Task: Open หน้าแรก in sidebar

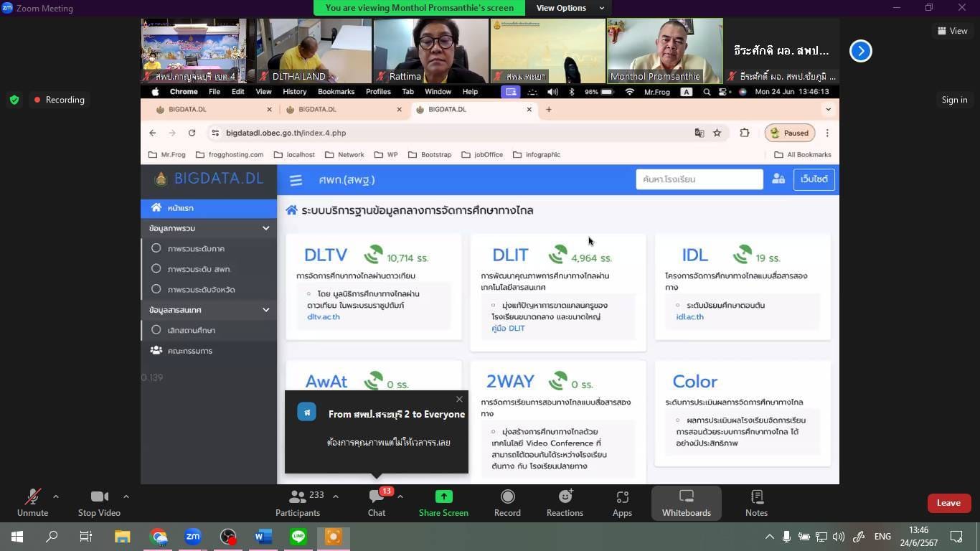Action: pos(208,208)
